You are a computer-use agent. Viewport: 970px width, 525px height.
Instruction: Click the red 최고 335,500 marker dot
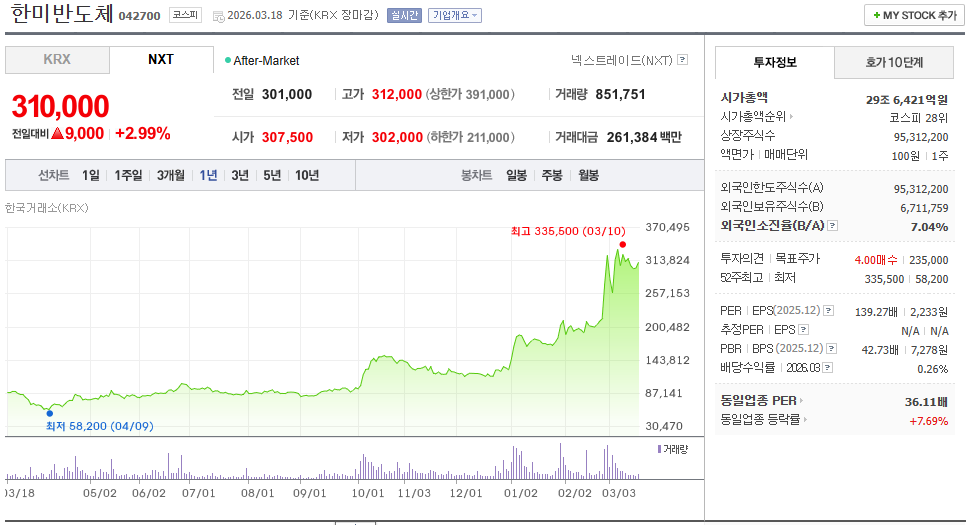pos(622,245)
